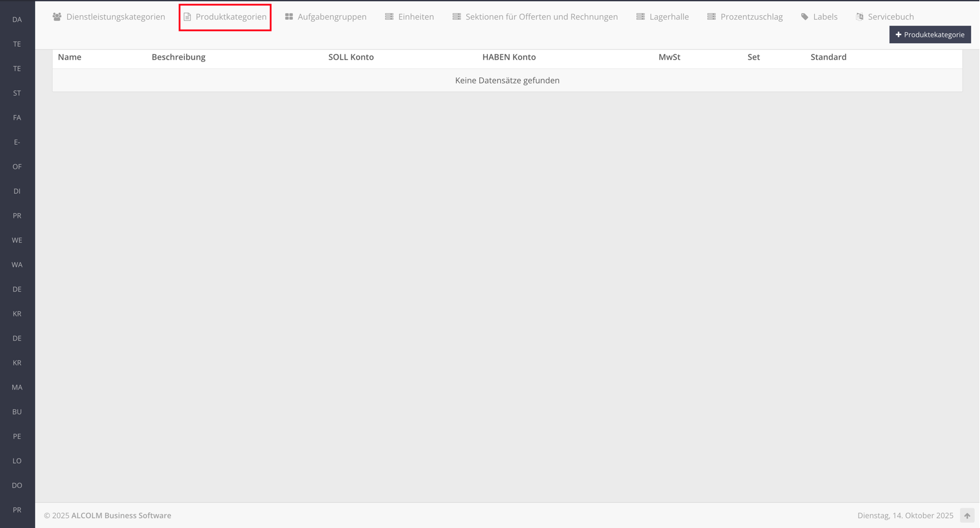Click the SOLL Konto column header

pyautogui.click(x=351, y=57)
